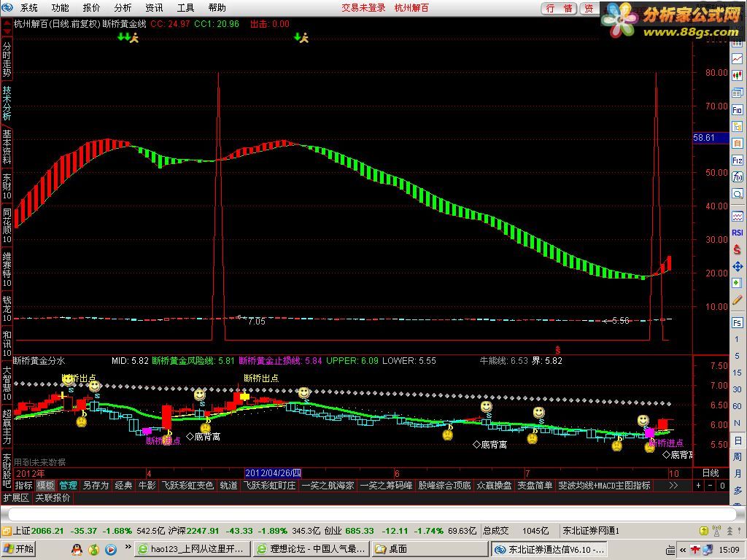This screenshot has width=747, height=560.
Task: Click the 管理 button
Action: [68, 485]
